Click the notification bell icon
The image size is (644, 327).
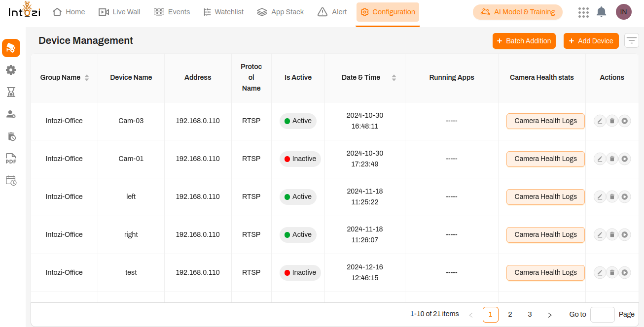tap(601, 12)
